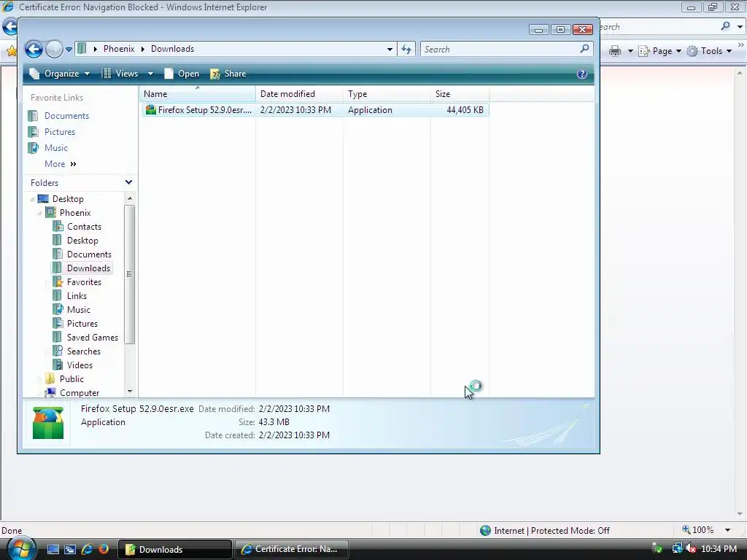Collapse the Folders pane chevron
The width and height of the screenshot is (747, 560).
(128, 182)
